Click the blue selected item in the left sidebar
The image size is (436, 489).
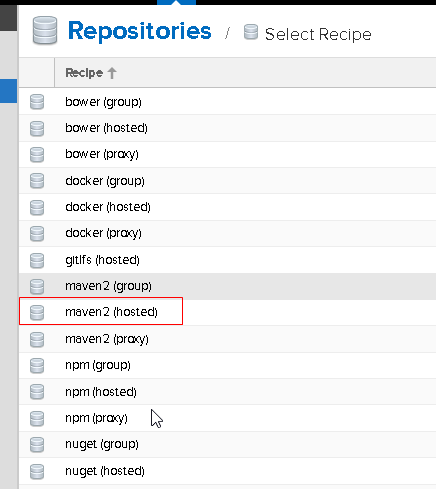click(x=8, y=91)
